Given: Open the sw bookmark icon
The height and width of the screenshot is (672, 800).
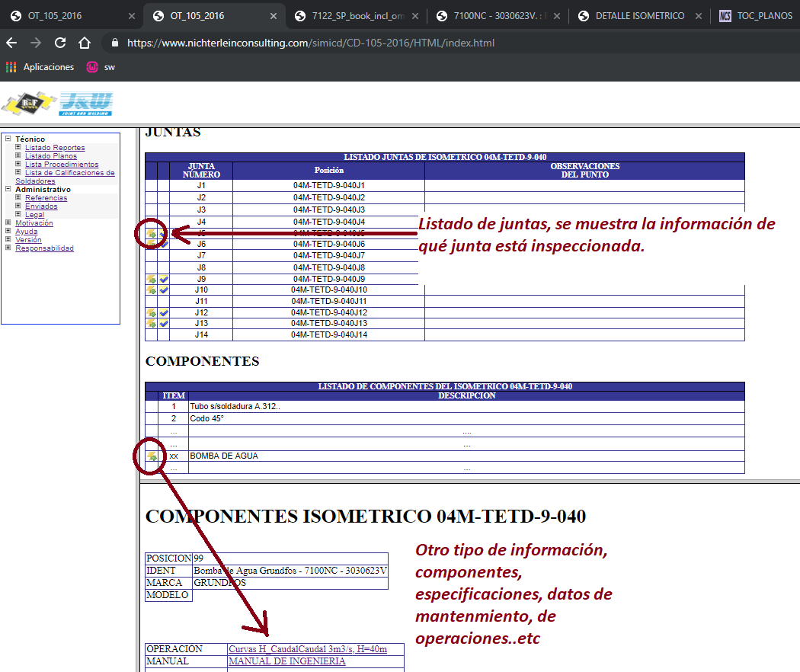Looking at the screenshot, I should tap(92, 67).
